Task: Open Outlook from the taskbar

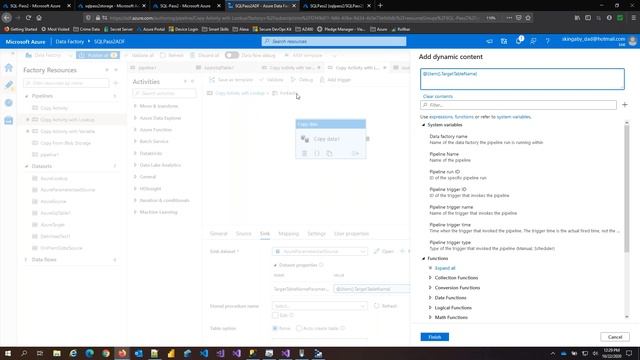Action: click(138, 353)
